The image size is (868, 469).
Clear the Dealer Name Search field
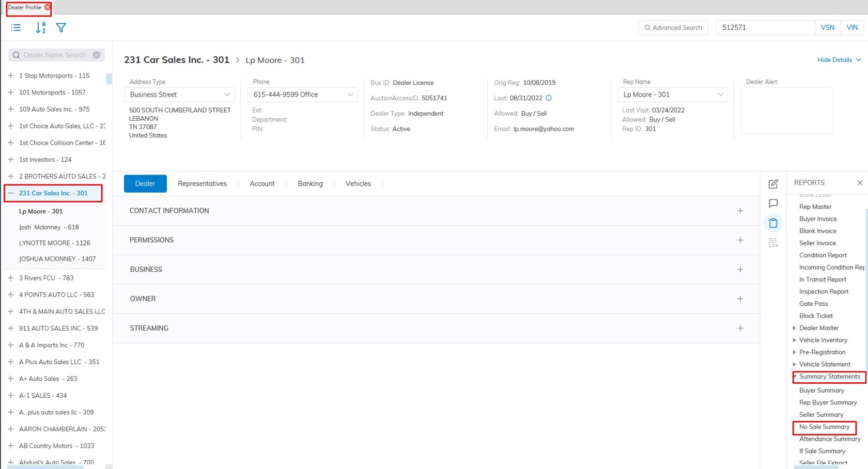coord(97,55)
